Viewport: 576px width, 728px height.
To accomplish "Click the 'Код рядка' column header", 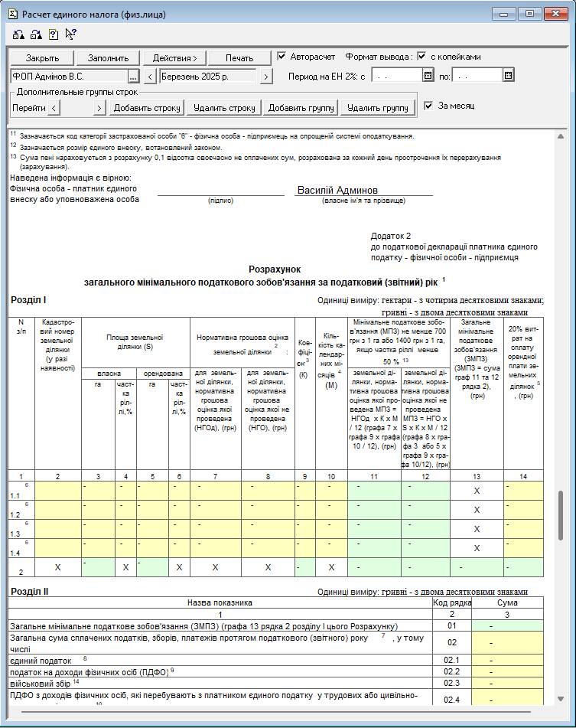I will (452, 602).
